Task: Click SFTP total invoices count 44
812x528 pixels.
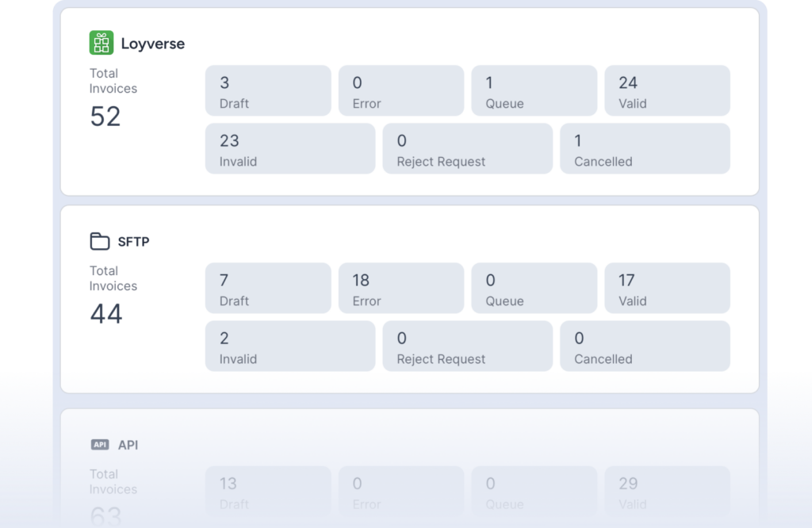Action: pyautogui.click(x=106, y=314)
